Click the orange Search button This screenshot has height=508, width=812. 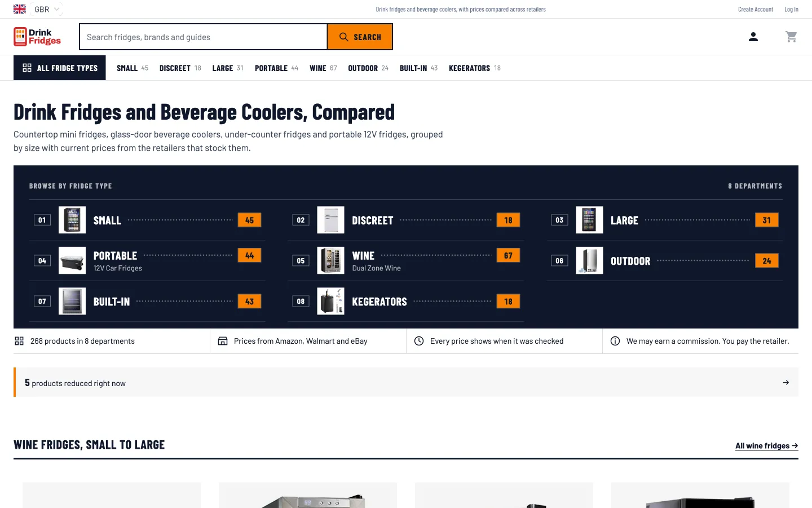[360, 37]
